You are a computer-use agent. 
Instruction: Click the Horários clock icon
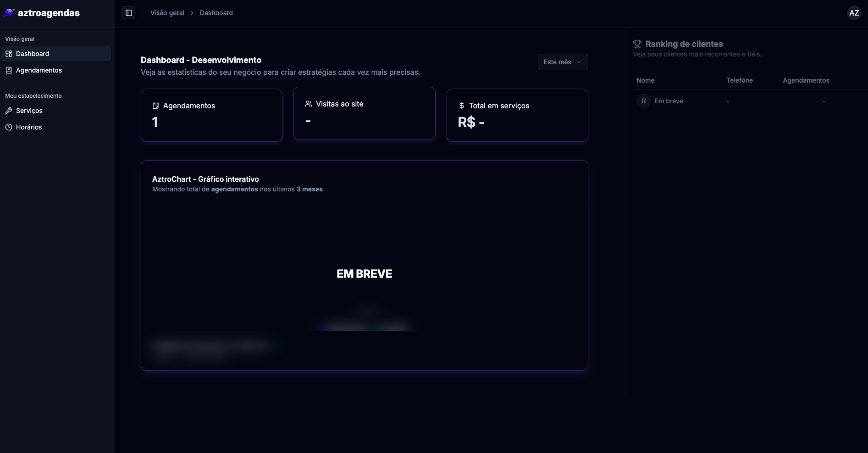coord(9,127)
